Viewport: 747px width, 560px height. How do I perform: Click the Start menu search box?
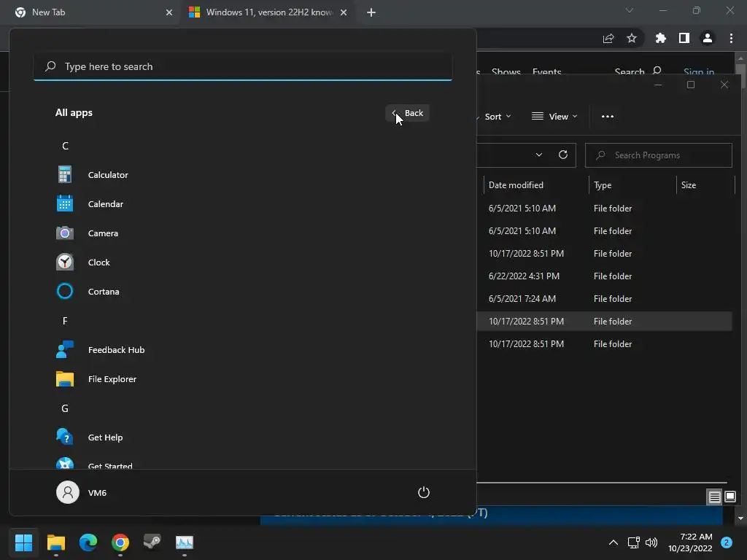point(243,66)
